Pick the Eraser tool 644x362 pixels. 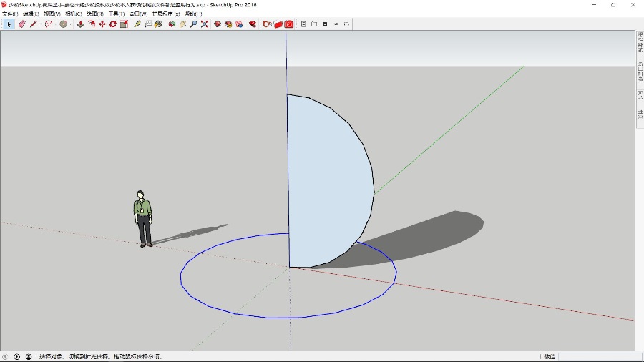pos(22,24)
